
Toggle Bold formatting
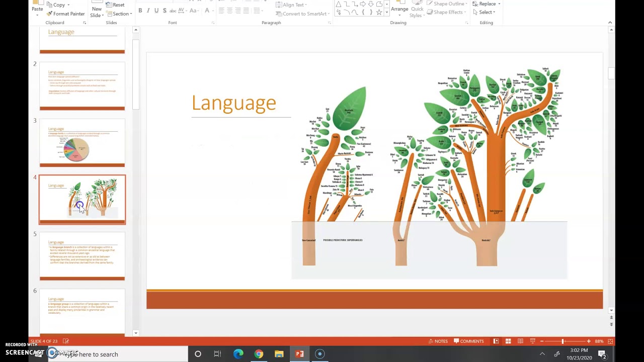[140, 11]
